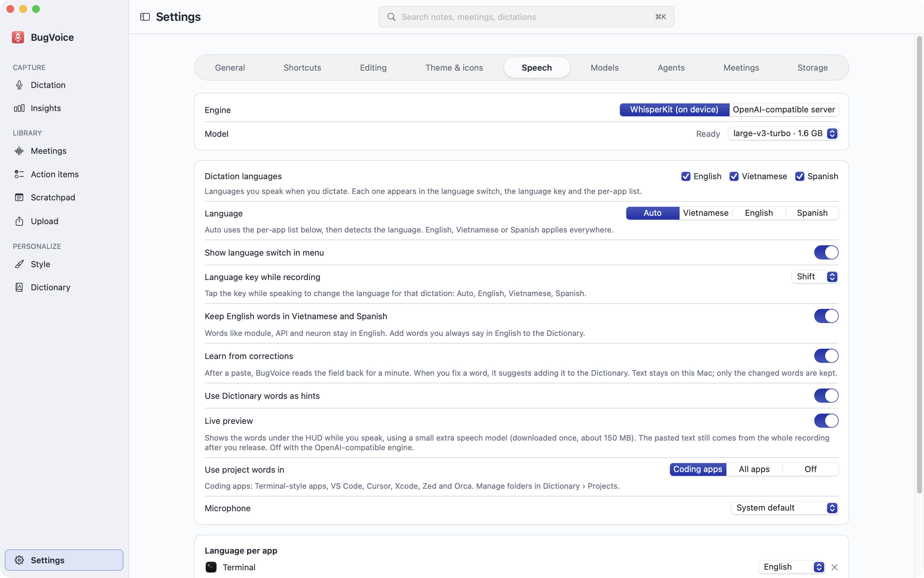Disable the Live preview toggle

(826, 421)
